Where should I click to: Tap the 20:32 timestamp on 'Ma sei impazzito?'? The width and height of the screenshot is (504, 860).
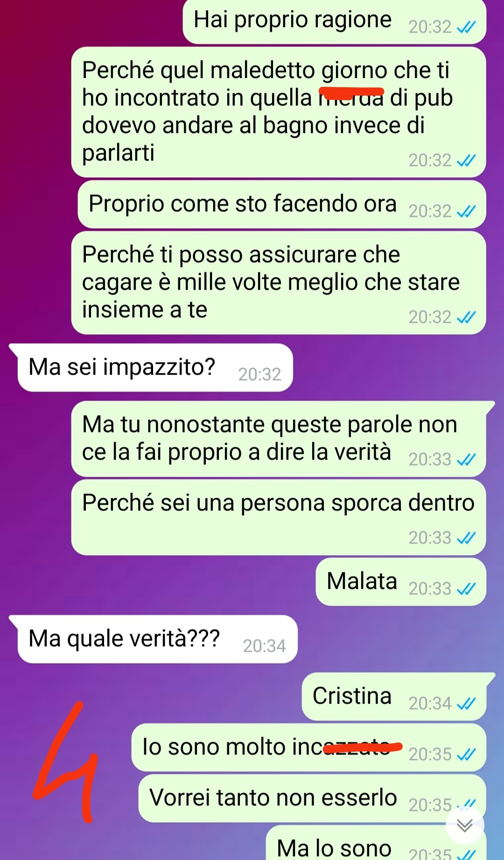point(259,375)
